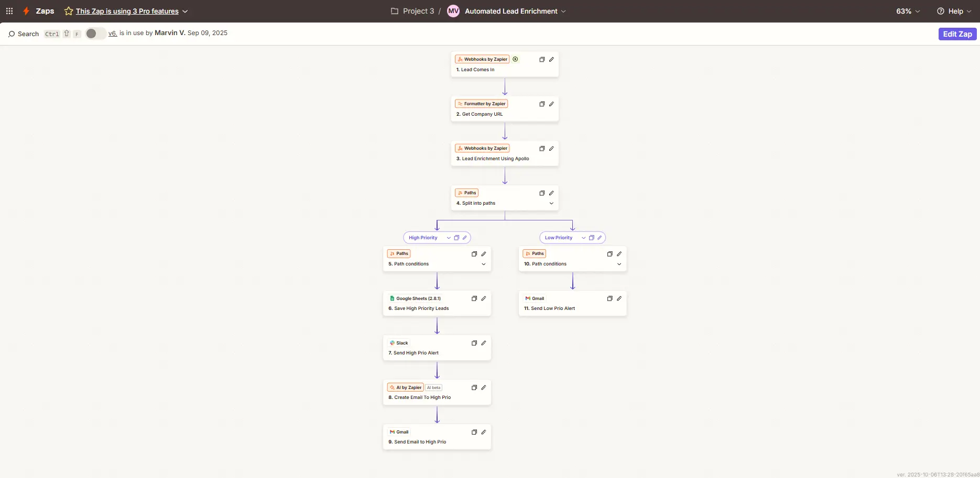This screenshot has width=980, height=478.
Task: Open the Help menu
Action: (954, 11)
